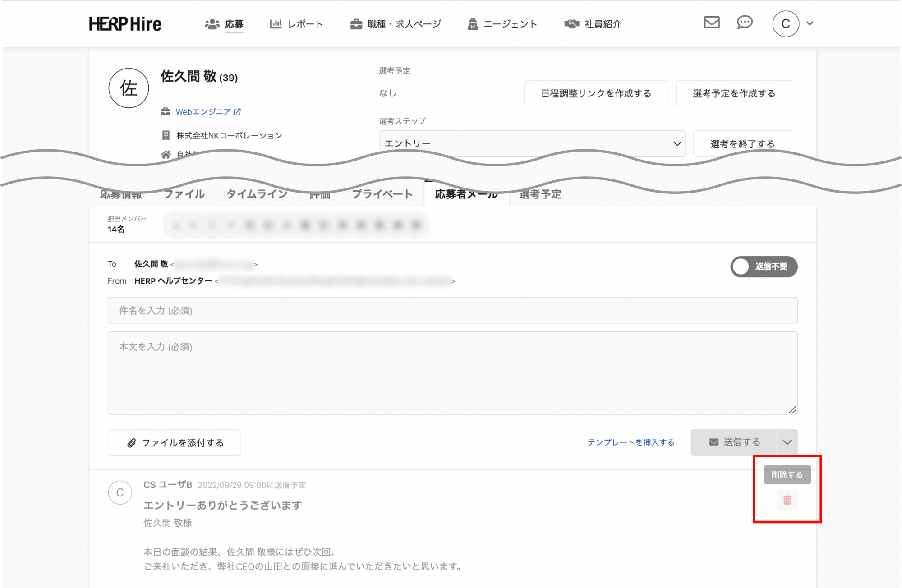The width and height of the screenshot is (902, 588).
Task: Go to the レポート menu
Action: [x=296, y=24]
